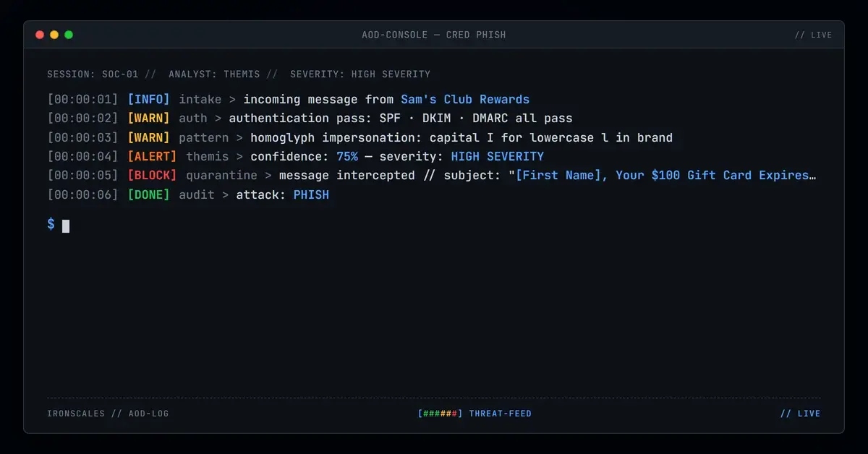Click the yellow minimize window dot

pyautogui.click(x=54, y=35)
